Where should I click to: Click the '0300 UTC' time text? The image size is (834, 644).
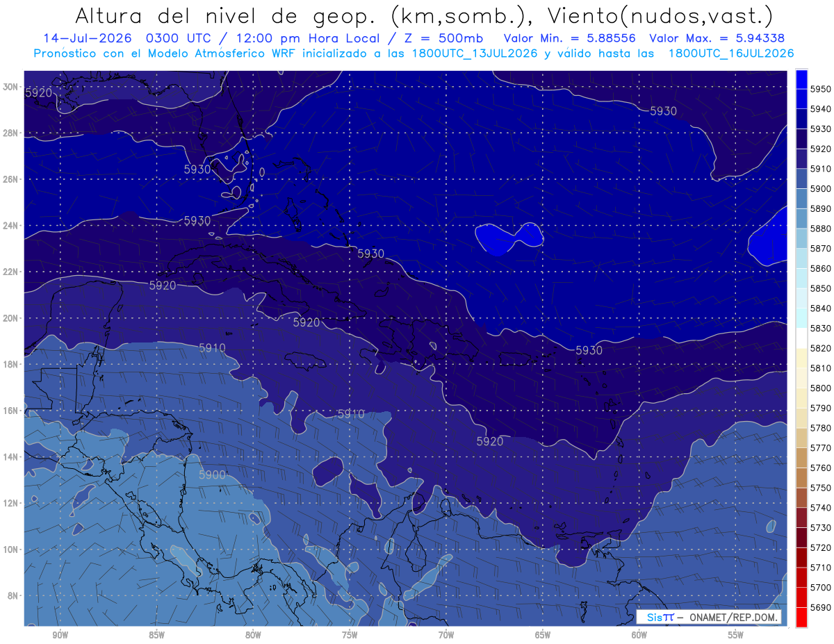[181, 38]
